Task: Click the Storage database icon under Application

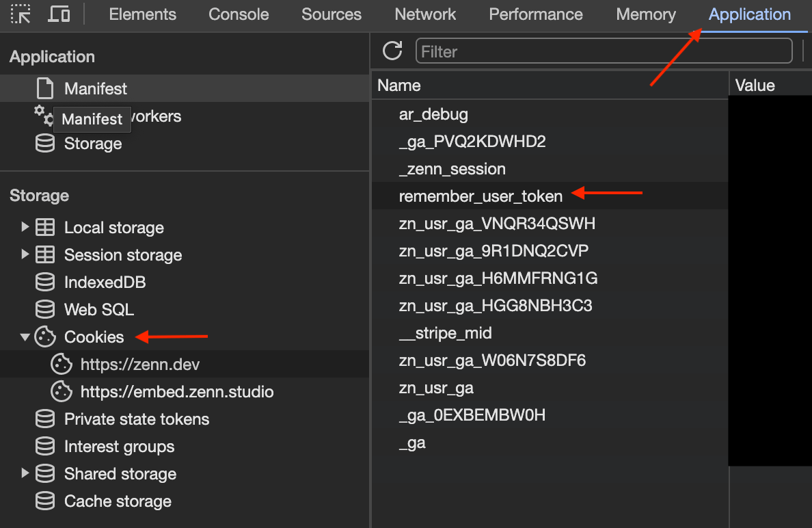Action: [x=45, y=144]
